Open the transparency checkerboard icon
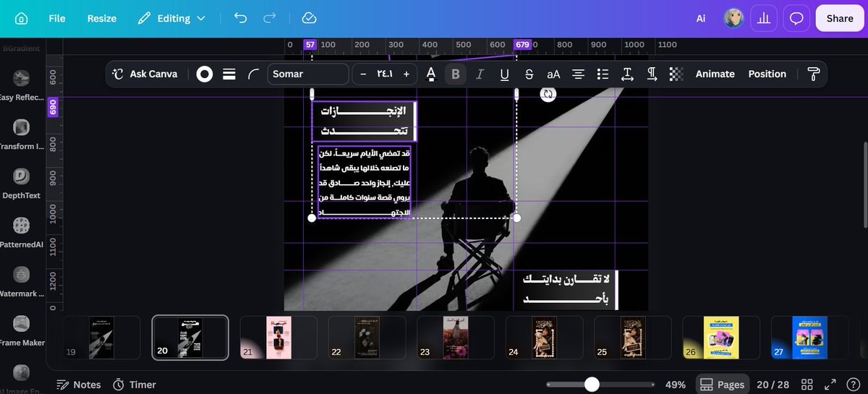The width and height of the screenshot is (868, 394). click(x=676, y=74)
